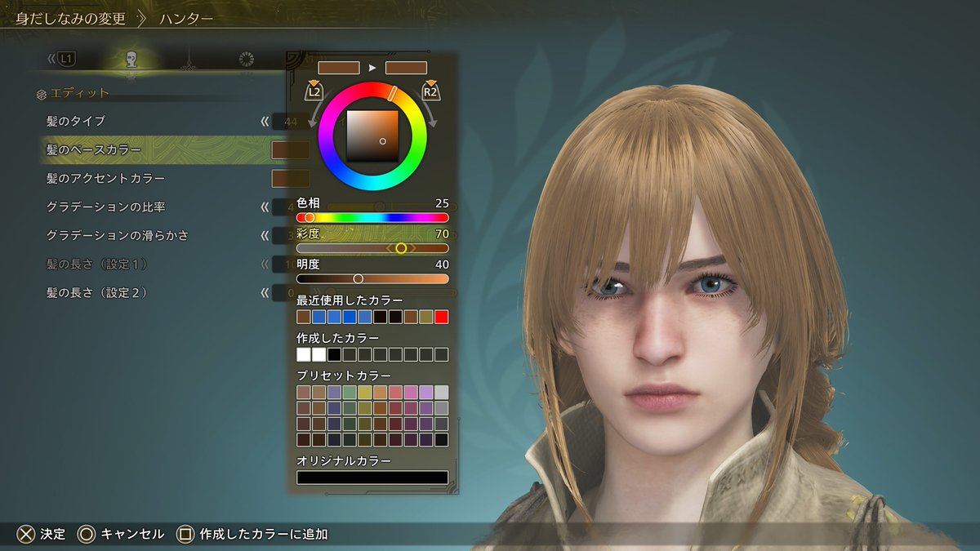Pick the green preset in top row
Viewport: 980px width, 551px height.
[x=350, y=393]
